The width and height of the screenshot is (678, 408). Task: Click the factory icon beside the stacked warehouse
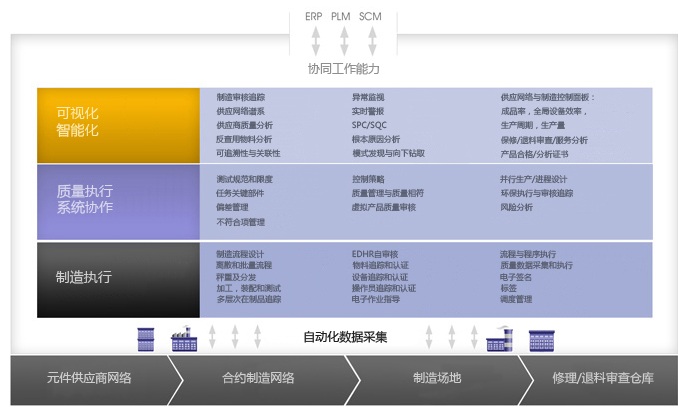185,339
